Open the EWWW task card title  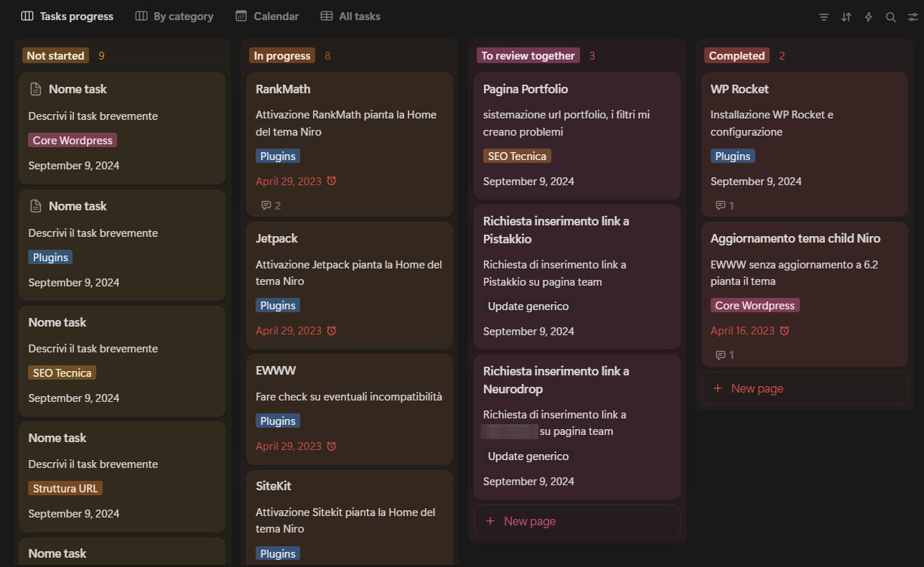(276, 370)
